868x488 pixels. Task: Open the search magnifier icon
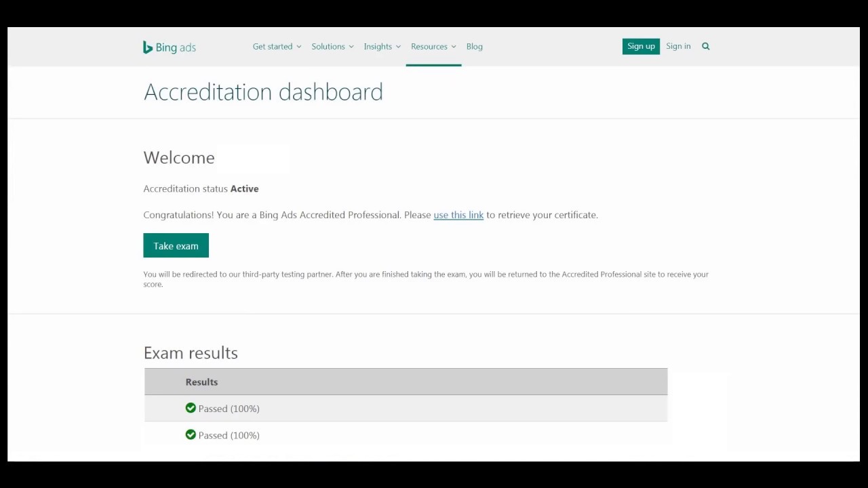coord(706,46)
